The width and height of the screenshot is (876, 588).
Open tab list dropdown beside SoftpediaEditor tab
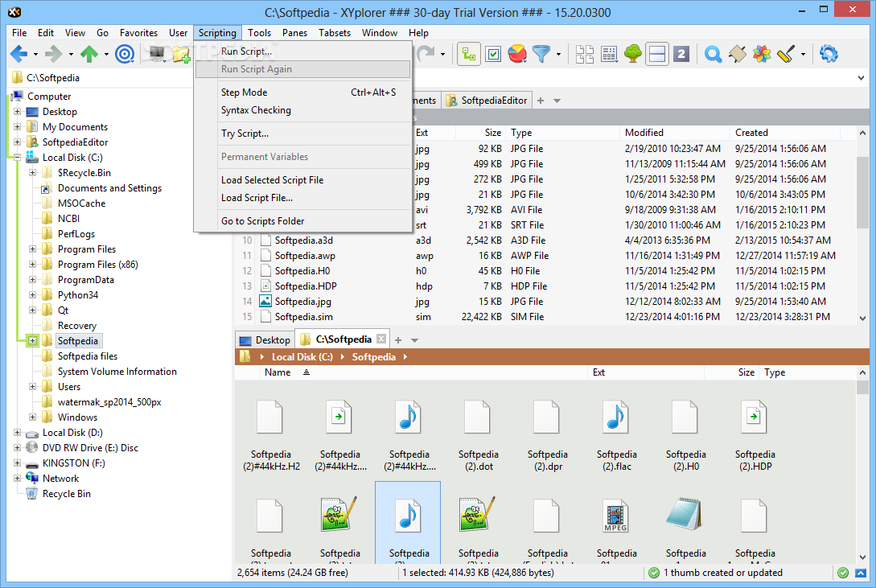[x=557, y=101]
